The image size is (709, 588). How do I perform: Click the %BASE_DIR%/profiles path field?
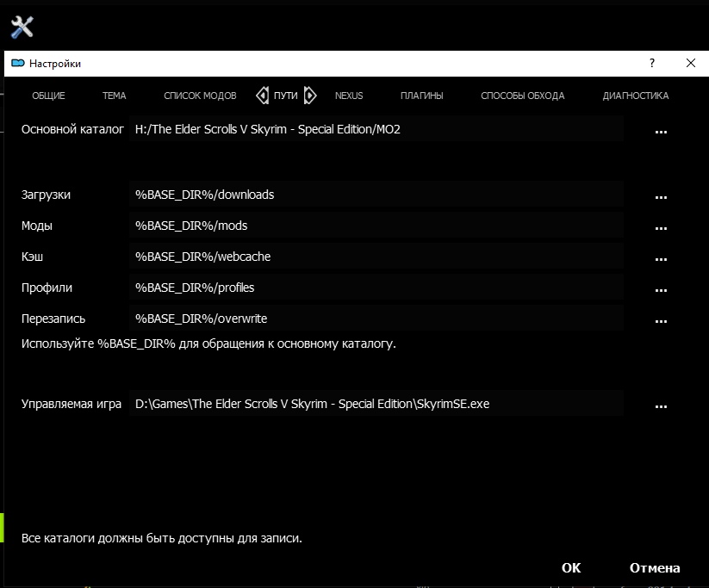(376, 288)
